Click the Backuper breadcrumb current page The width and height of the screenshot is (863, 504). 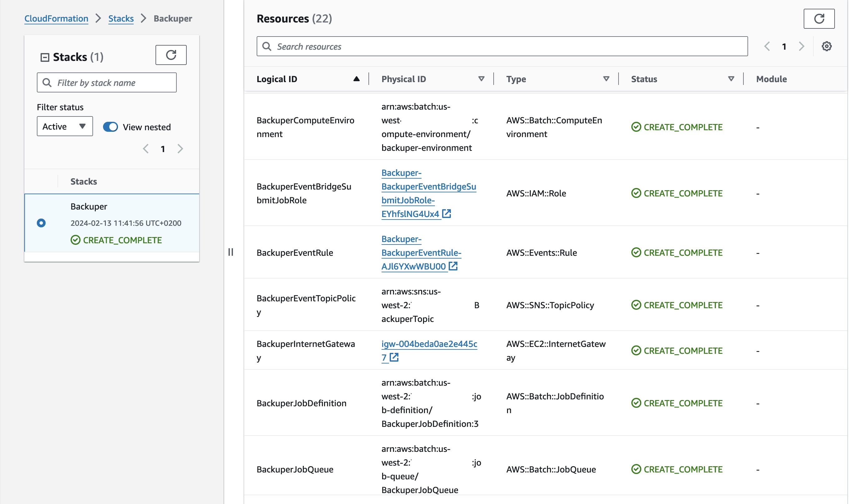(173, 18)
